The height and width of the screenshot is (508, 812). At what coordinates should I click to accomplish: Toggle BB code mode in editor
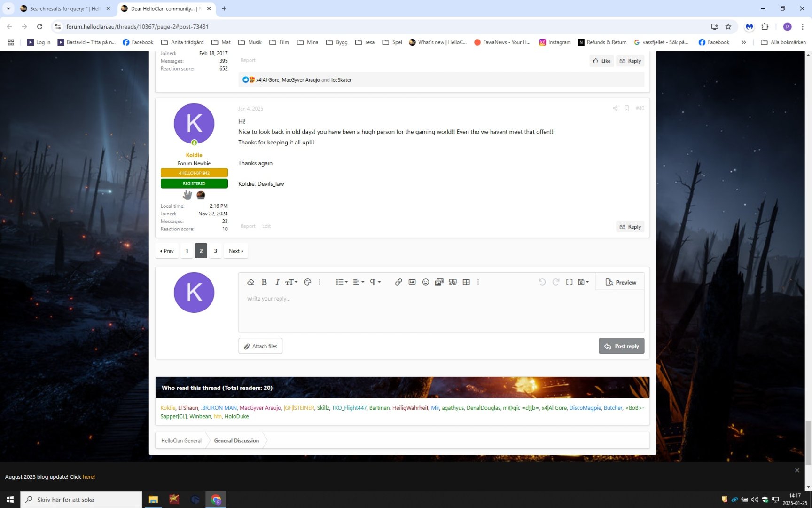click(569, 282)
